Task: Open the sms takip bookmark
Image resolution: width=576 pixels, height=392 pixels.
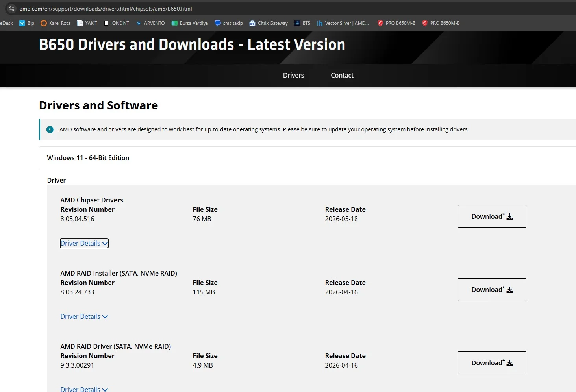Action: point(229,23)
